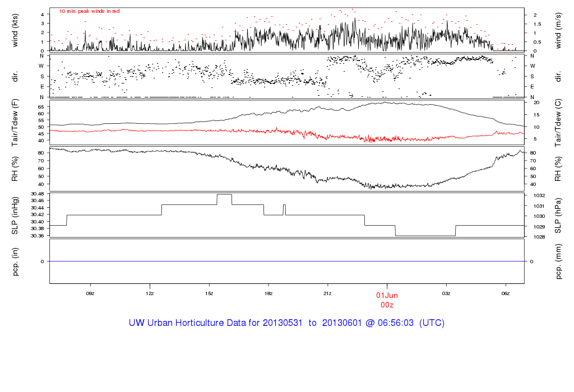The height and width of the screenshot is (392, 574).
Task: Click the '18z' time axis tick label
Action: click(269, 293)
